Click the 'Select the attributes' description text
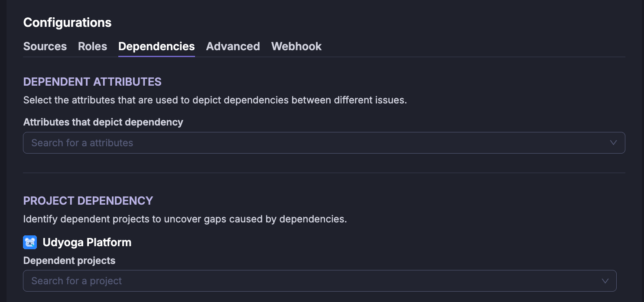 [215, 100]
